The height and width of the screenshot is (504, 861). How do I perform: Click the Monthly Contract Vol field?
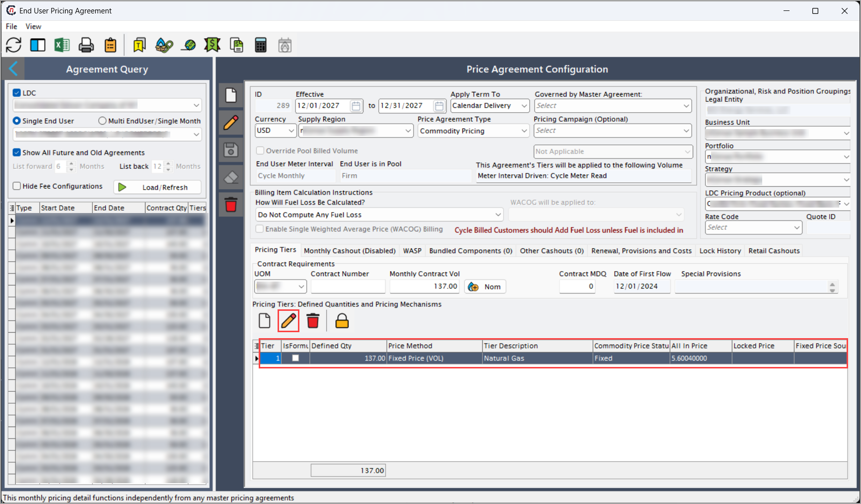coord(425,287)
